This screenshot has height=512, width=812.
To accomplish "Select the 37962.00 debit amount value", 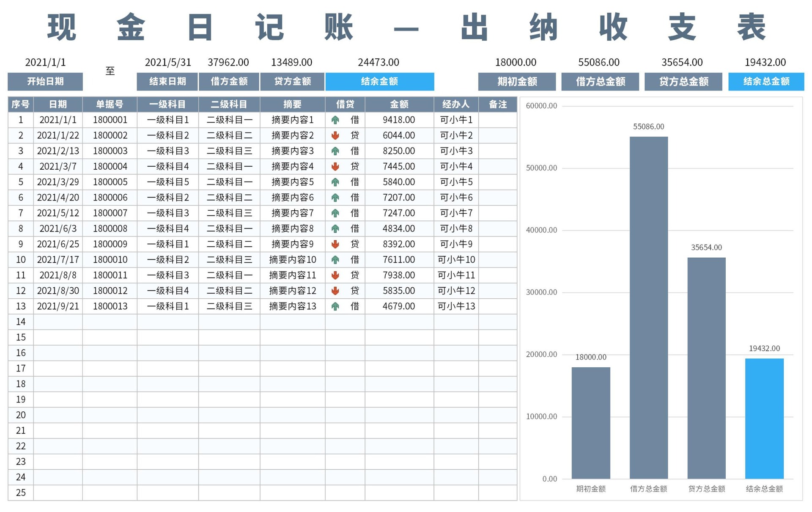I will click(x=228, y=63).
